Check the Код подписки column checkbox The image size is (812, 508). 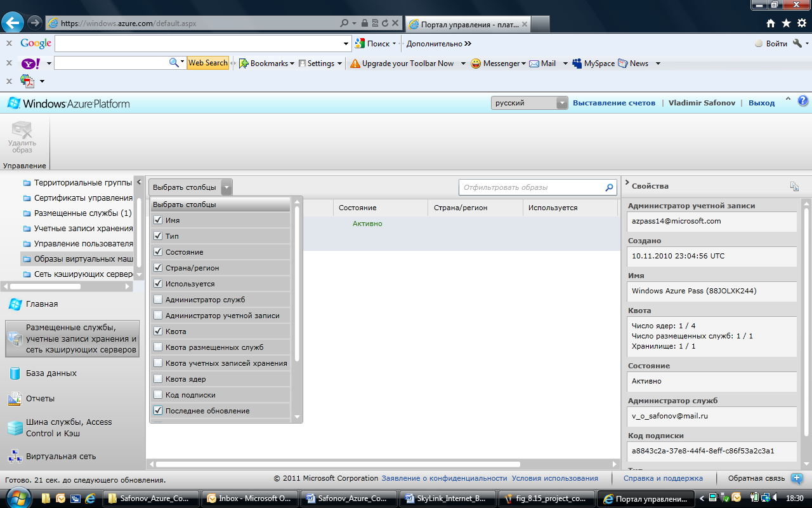point(158,394)
